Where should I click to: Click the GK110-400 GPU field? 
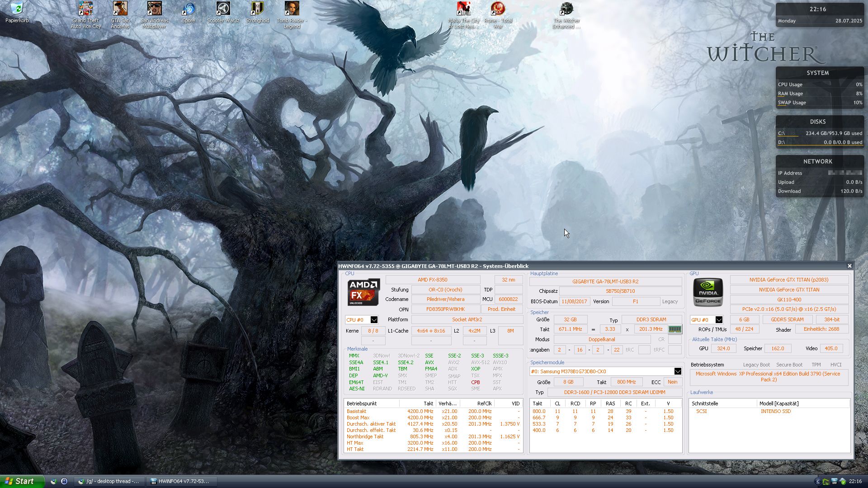pyautogui.click(x=789, y=300)
